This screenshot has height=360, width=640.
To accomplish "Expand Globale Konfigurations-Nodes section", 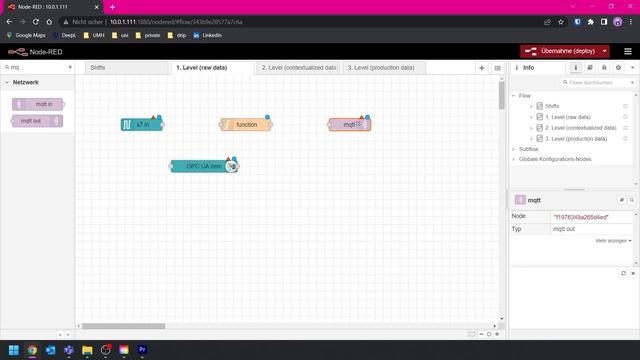I will (513, 159).
